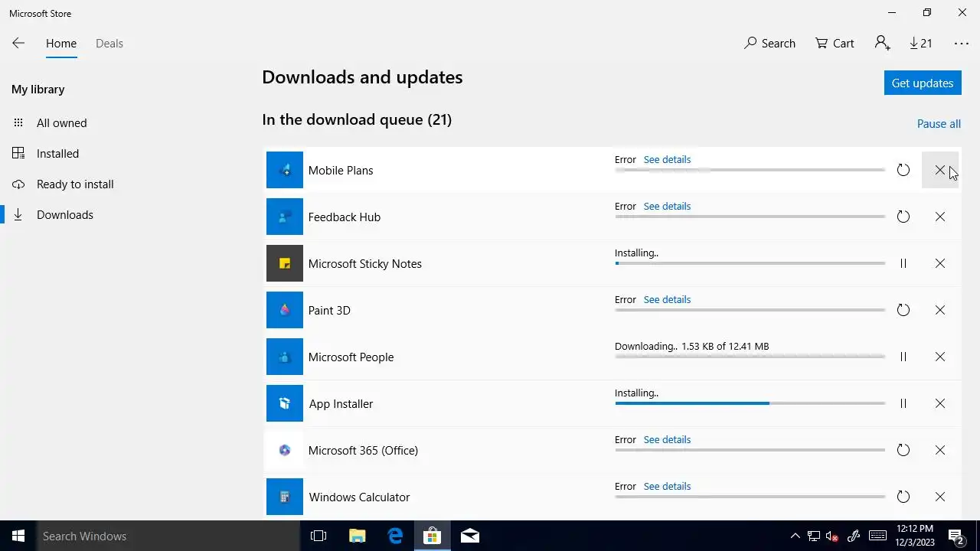The image size is (980, 551).
Task: Retry the Microsoft 365 (Office) download
Action: click(x=903, y=450)
